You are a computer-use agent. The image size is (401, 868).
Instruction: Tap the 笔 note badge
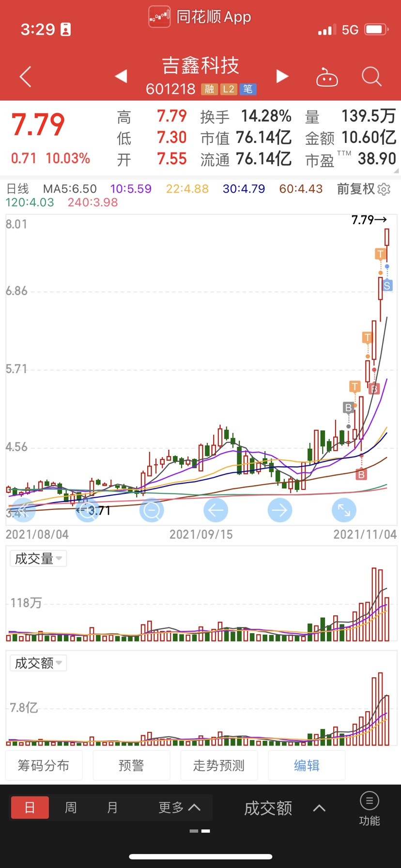point(248,89)
